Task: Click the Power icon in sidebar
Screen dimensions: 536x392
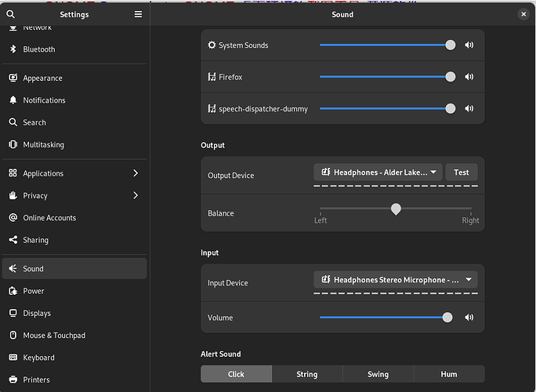Action: click(x=13, y=291)
